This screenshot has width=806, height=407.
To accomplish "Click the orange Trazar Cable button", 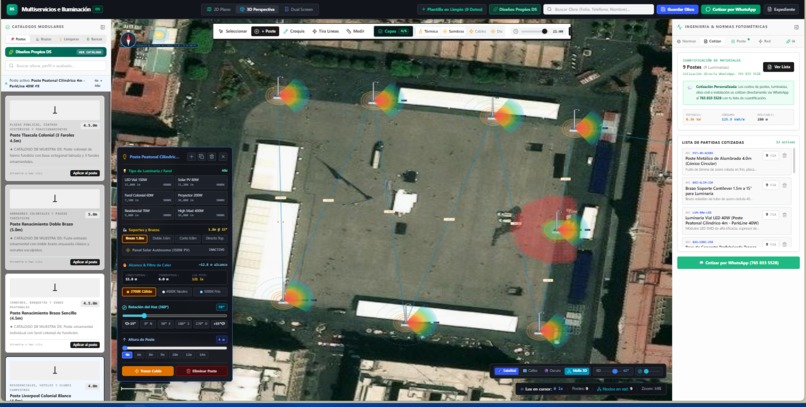I will coord(148,371).
